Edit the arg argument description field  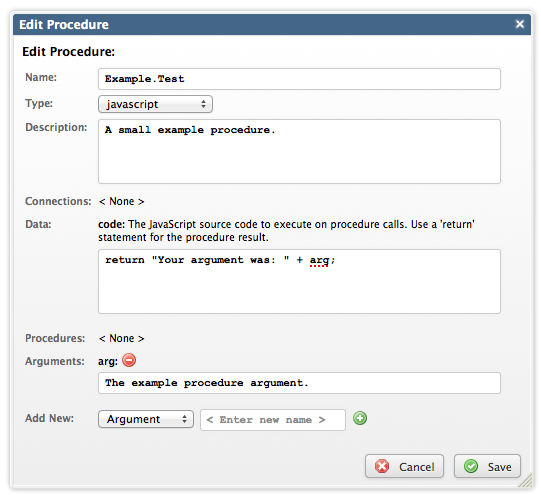299,383
